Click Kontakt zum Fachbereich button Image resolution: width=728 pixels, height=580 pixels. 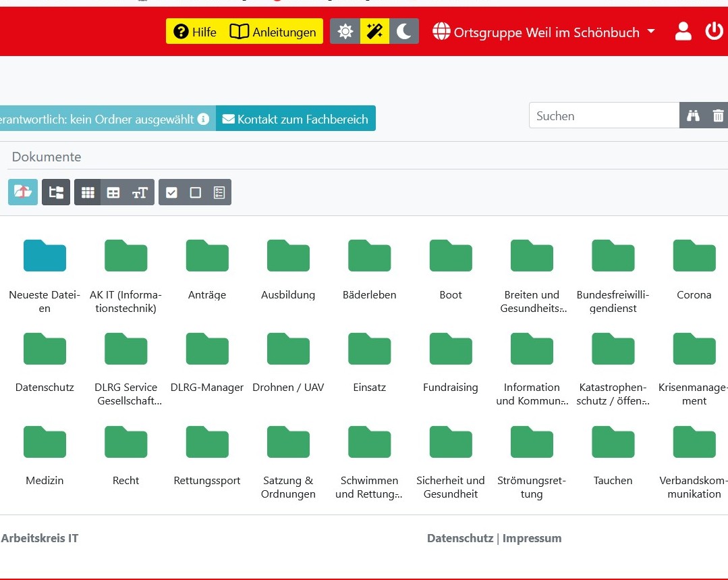point(296,119)
